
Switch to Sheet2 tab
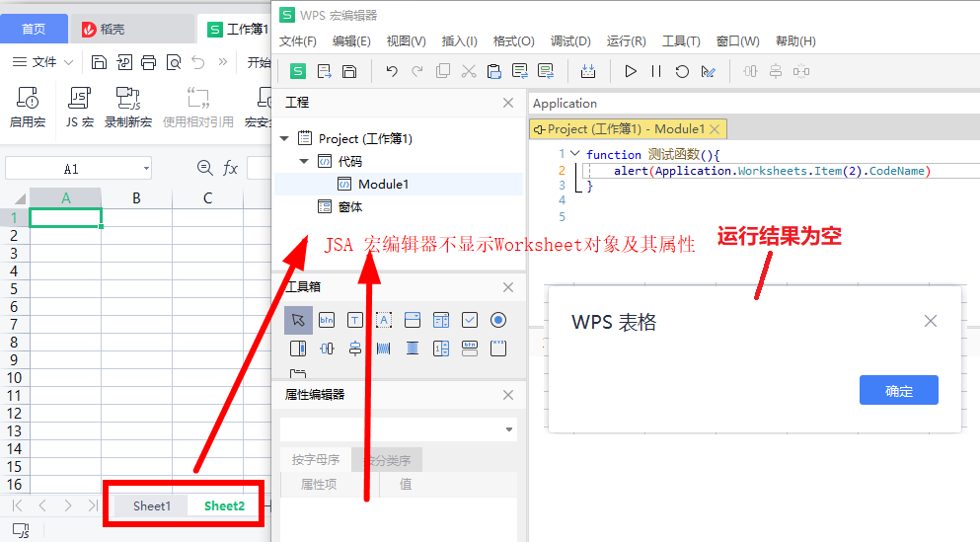click(x=224, y=505)
